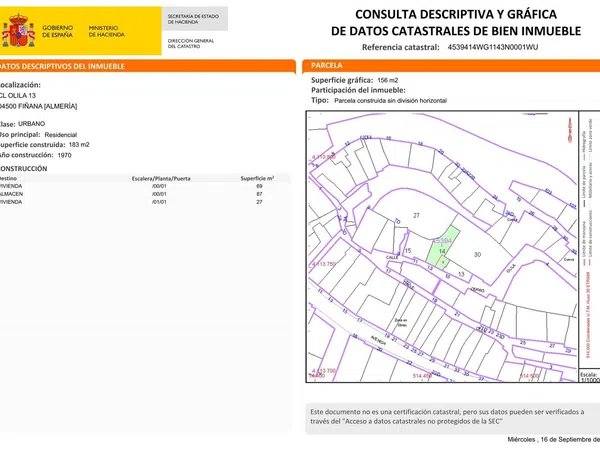600x450 pixels.
Task: Select construction year '1970'
Action: [x=64, y=155]
